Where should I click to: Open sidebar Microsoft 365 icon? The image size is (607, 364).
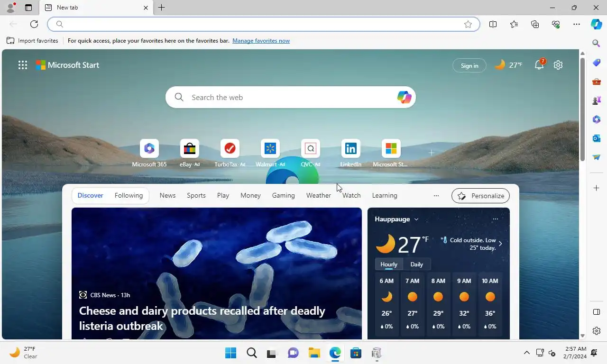tap(597, 119)
